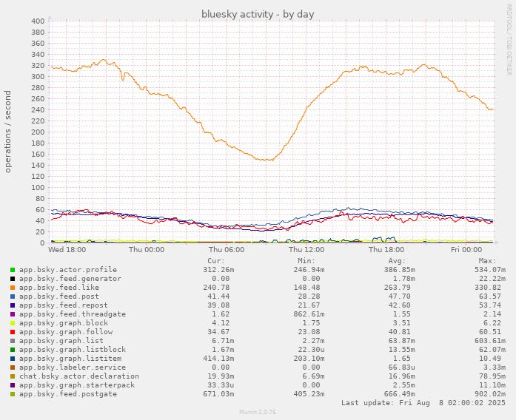The height and width of the screenshot is (420, 516).
Task: Click the red app.bsky.graph.follow legend swatch
Action: tap(13, 332)
